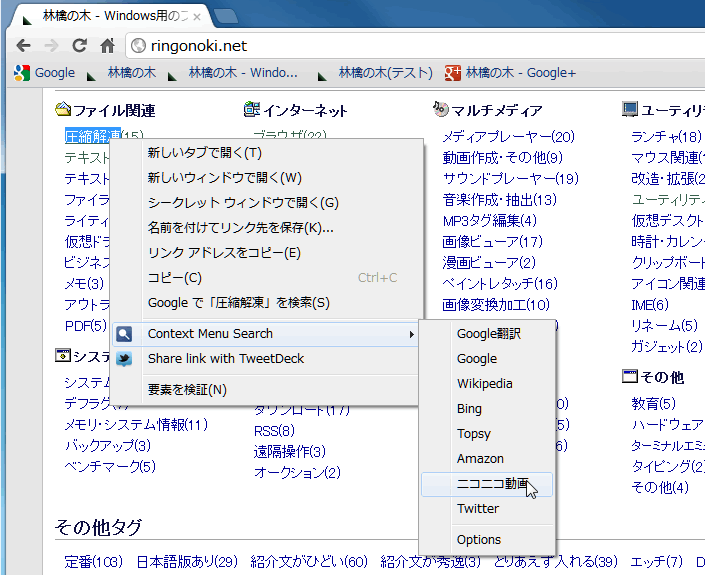Select Google in the search submenu
This screenshot has height=575, width=705.
(487, 359)
